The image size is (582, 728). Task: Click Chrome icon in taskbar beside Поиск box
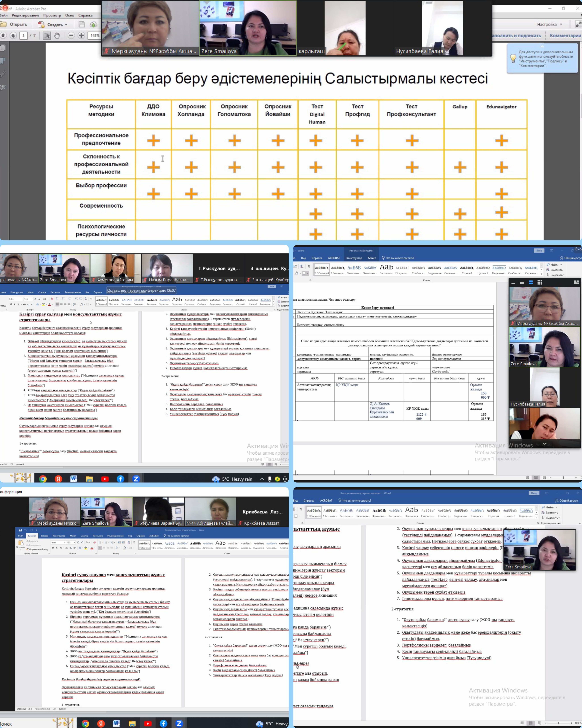click(85, 724)
